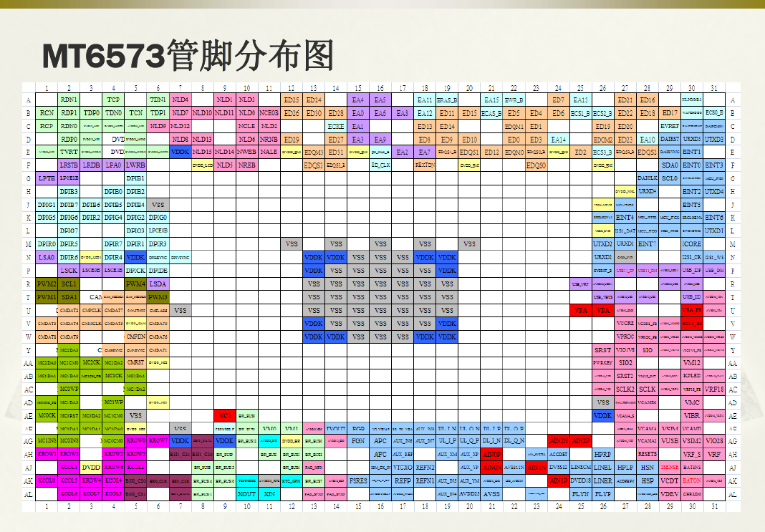Select the red-text ISENSE pin cell
This screenshot has width=765, height=532.
669,467
